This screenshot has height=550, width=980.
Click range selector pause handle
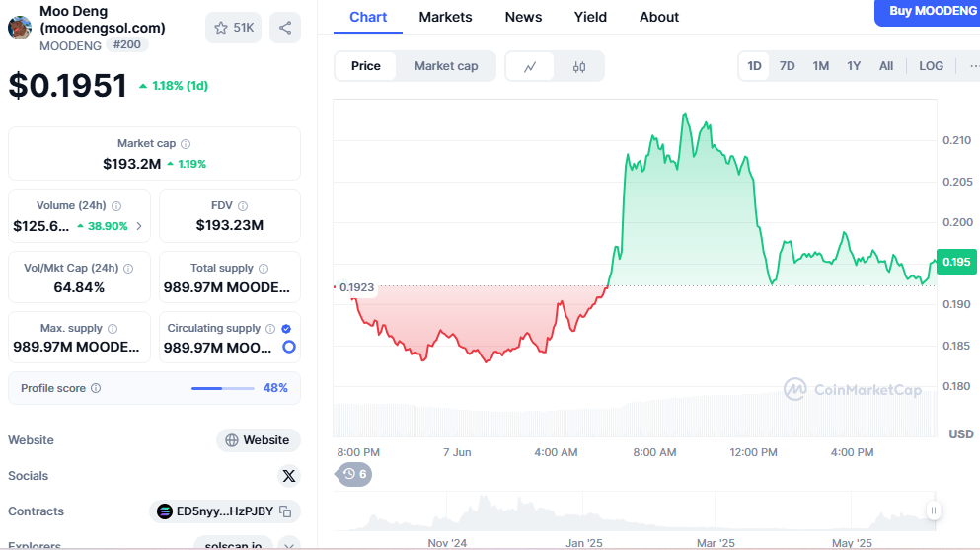click(934, 511)
